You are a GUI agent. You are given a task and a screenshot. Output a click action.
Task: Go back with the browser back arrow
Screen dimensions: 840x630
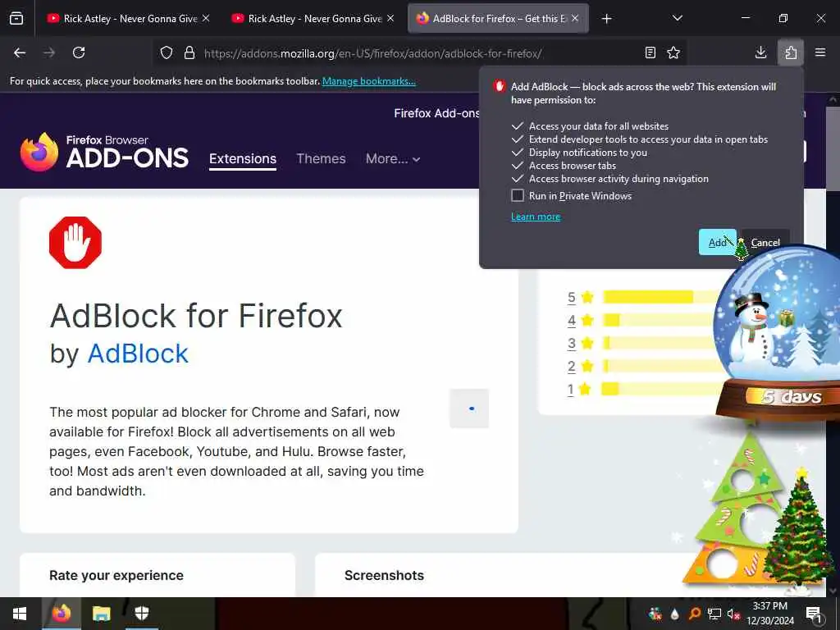click(x=20, y=52)
